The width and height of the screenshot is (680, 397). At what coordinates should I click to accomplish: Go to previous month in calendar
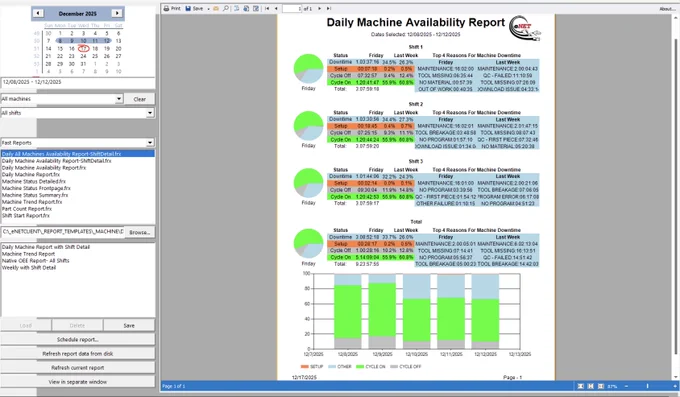pos(38,13)
